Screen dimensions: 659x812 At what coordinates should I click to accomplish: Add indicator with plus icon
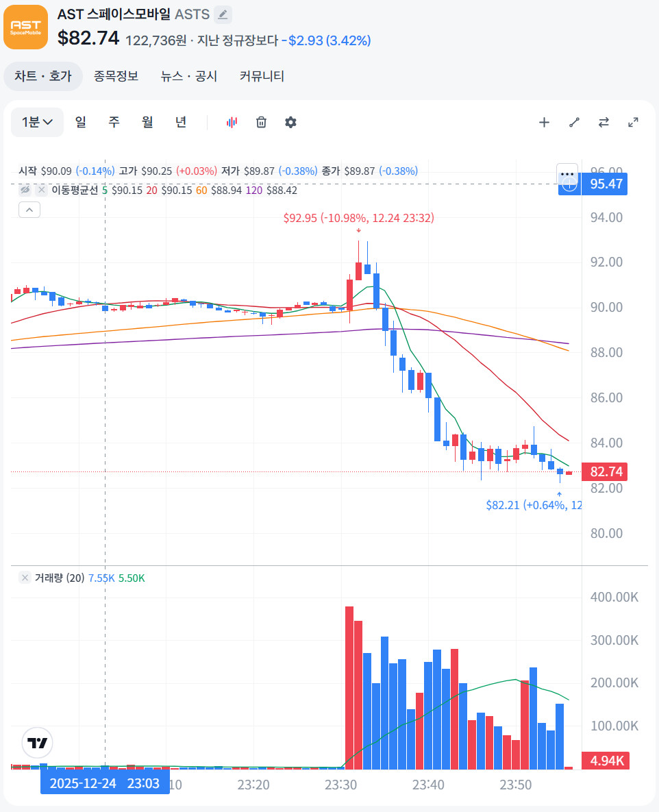[x=544, y=122]
